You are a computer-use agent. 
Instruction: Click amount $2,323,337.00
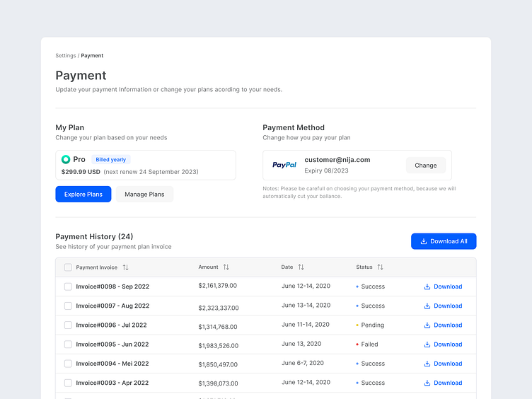point(219,308)
